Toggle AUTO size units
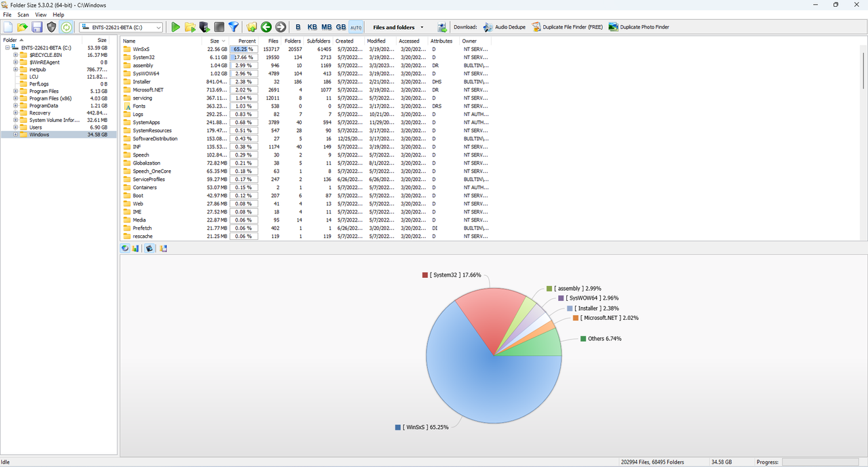The image size is (868, 467). coord(356,27)
